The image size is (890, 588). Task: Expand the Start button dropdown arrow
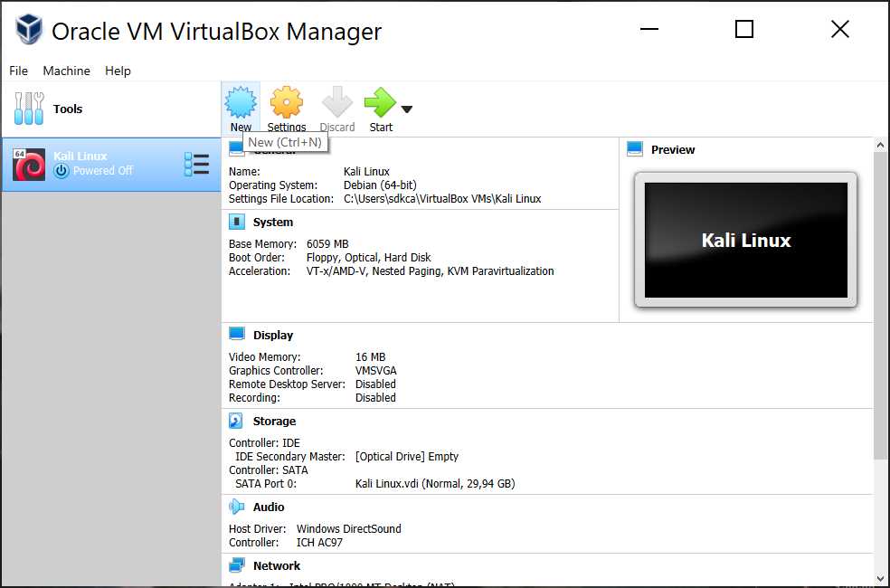click(x=406, y=109)
